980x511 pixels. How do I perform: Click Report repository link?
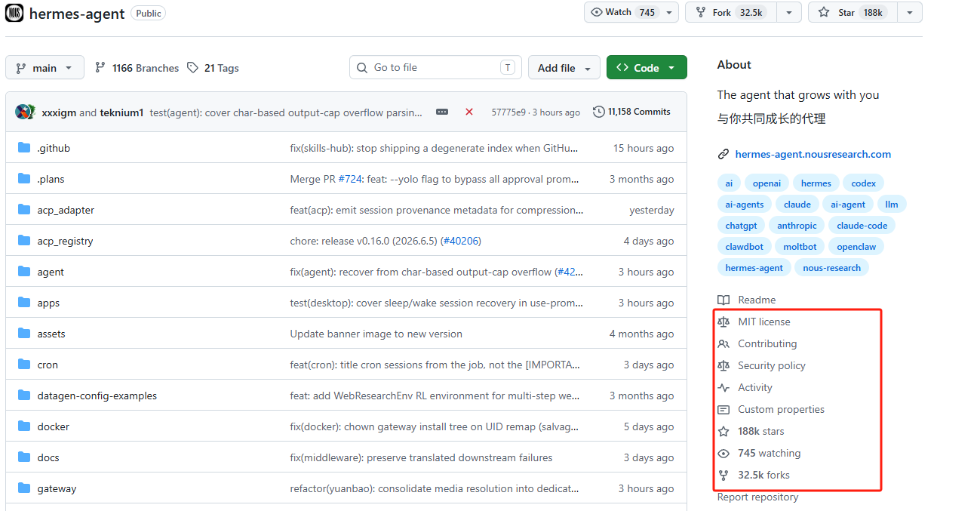click(757, 497)
